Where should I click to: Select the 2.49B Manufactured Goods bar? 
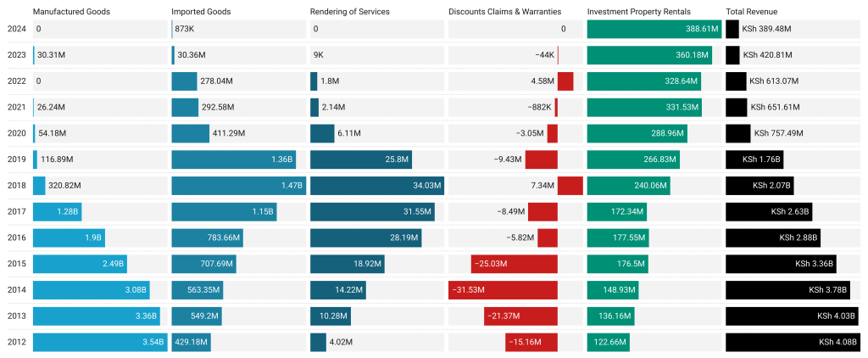tap(80, 264)
